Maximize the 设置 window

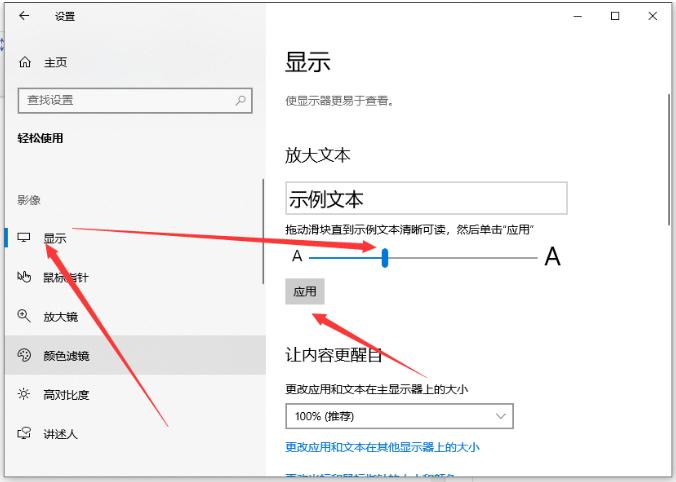click(615, 16)
